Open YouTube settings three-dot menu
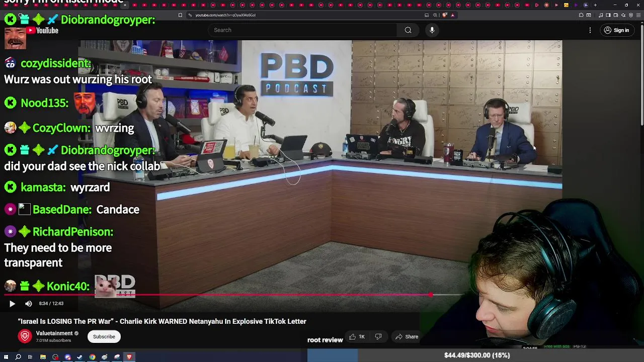Screen dimensions: 644x362 tap(590, 30)
